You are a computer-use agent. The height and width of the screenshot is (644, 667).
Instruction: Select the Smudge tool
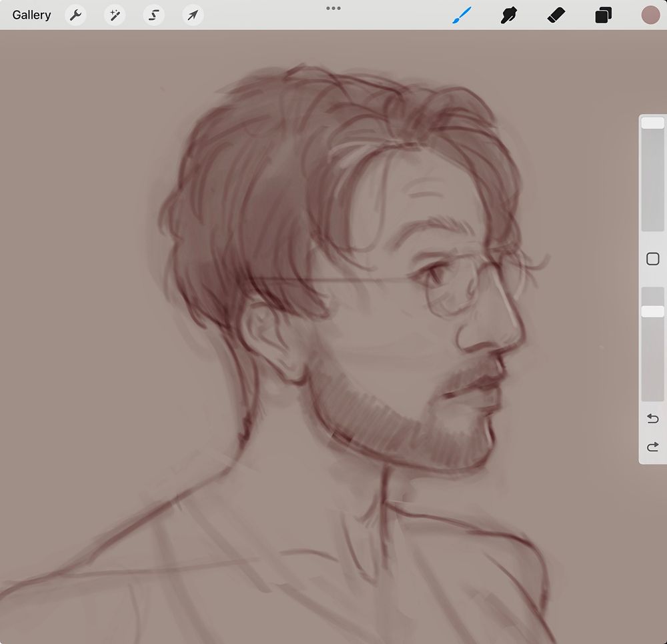point(510,15)
